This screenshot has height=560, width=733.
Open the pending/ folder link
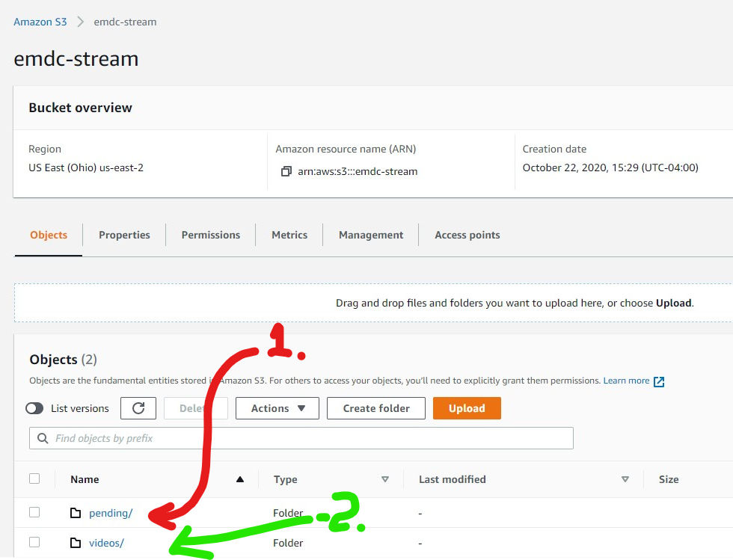pos(111,513)
